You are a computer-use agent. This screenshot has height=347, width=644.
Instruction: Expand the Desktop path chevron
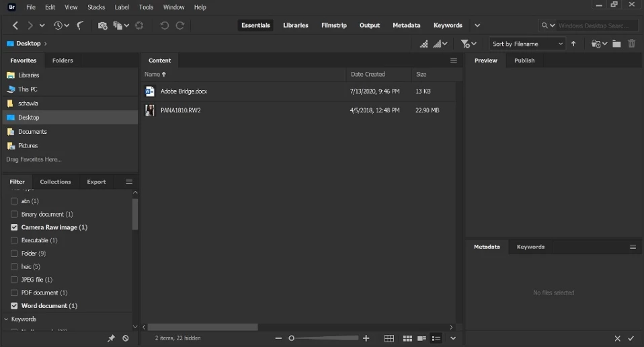45,44
